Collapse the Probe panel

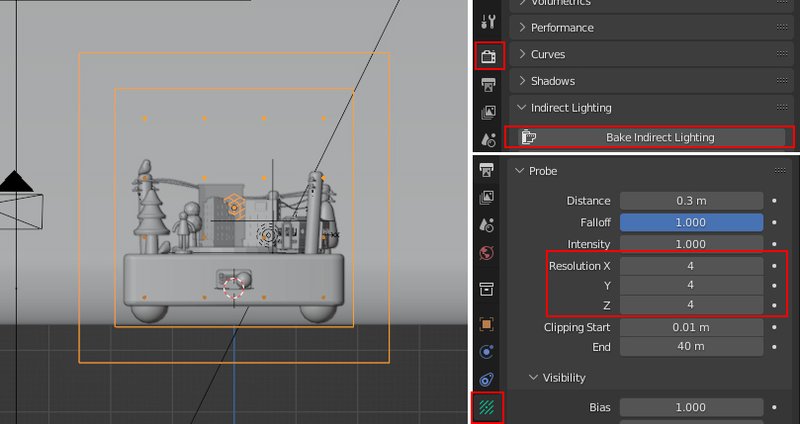click(519, 171)
